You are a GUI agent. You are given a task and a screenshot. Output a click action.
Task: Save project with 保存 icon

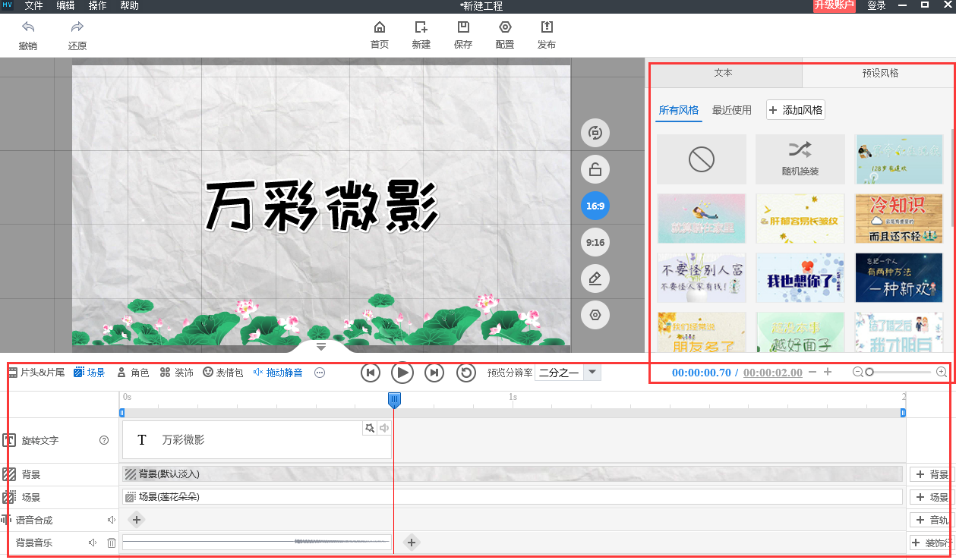pos(463,27)
